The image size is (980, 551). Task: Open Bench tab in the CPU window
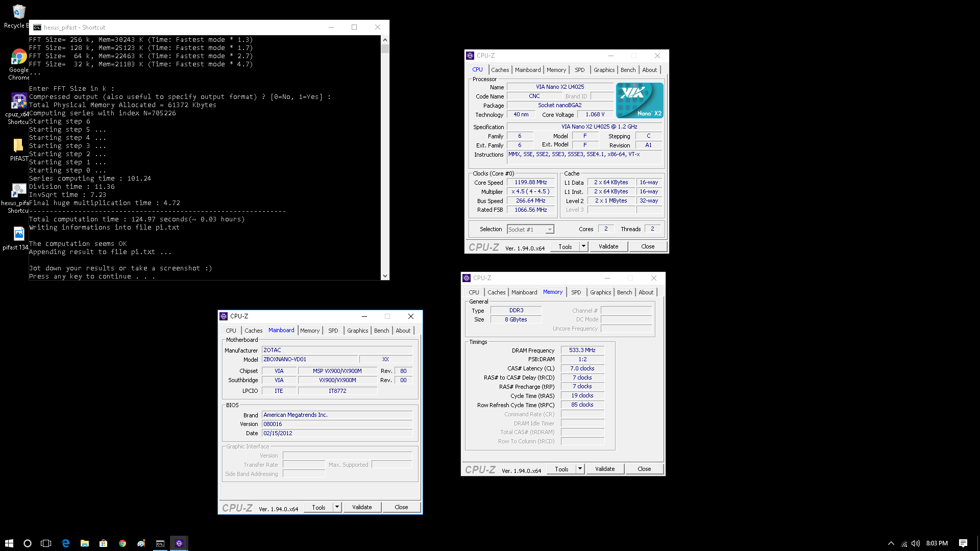point(628,70)
